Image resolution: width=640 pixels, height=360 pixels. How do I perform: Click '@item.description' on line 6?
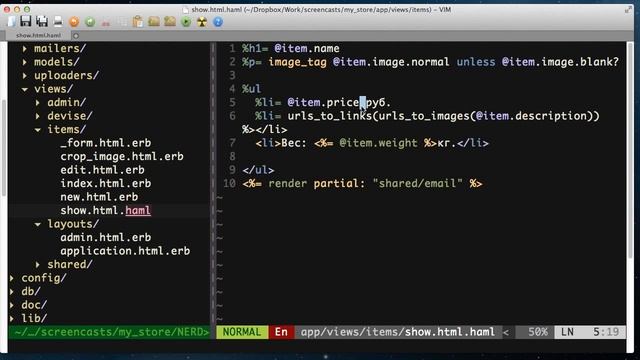pyautogui.click(x=531, y=116)
